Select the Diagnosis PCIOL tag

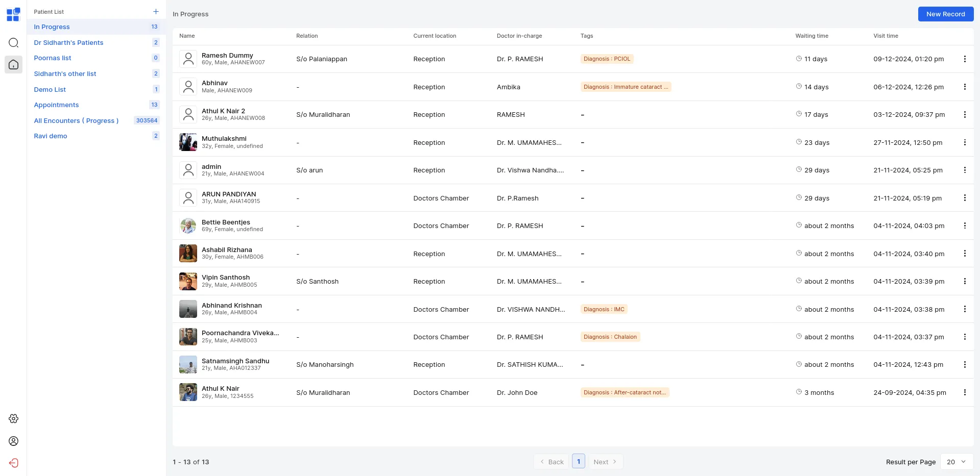tap(607, 59)
